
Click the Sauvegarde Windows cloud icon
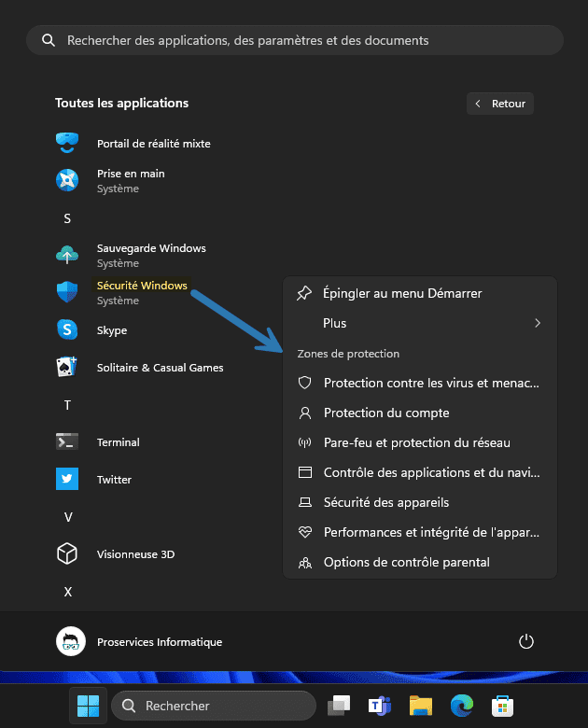[67, 255]
